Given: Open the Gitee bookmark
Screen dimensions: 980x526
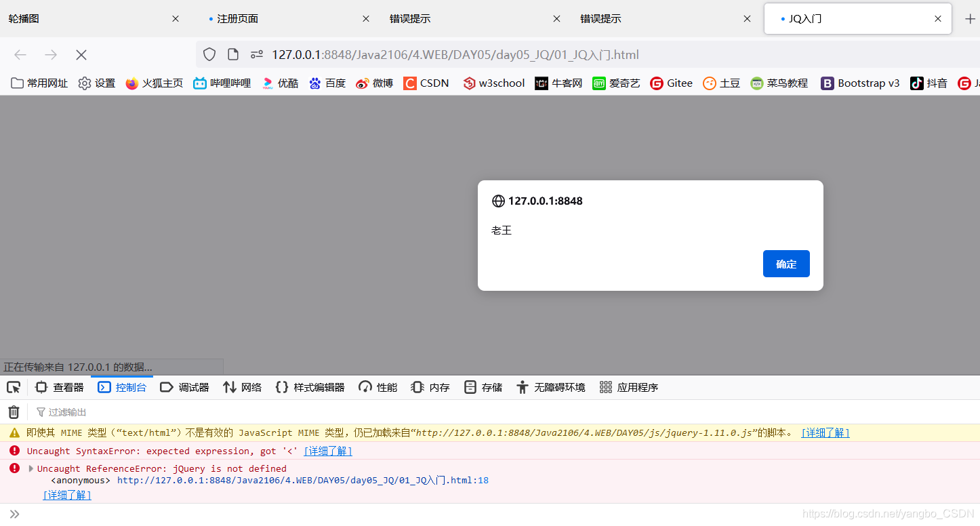Looking at the screenshot, I should (x=671, y=83).
